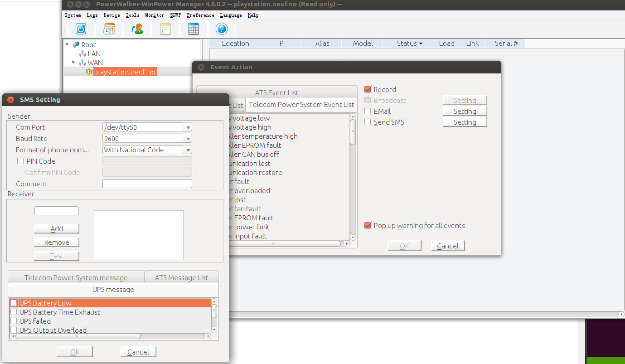Click the user with arrow toolbar icon

click(x=137, y=29)
